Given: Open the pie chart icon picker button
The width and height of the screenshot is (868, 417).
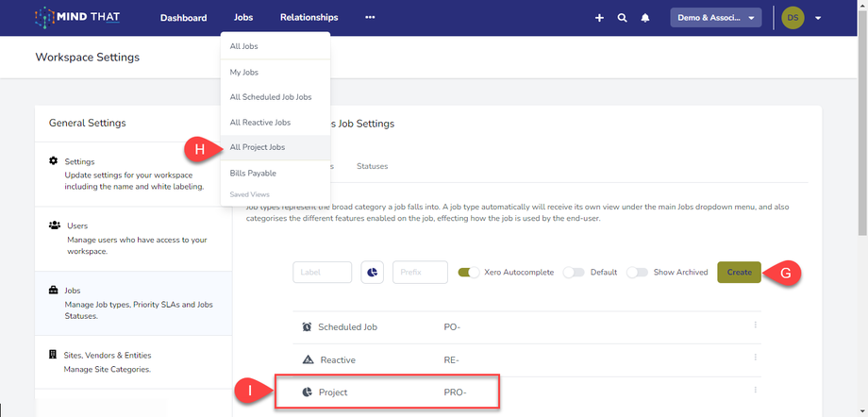Looking at the screenshot, I should click(x=372, y=273).
